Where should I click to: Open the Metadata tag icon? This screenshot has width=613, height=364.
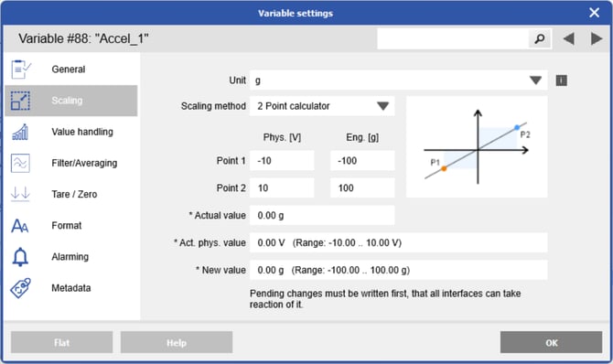point(20,288)
